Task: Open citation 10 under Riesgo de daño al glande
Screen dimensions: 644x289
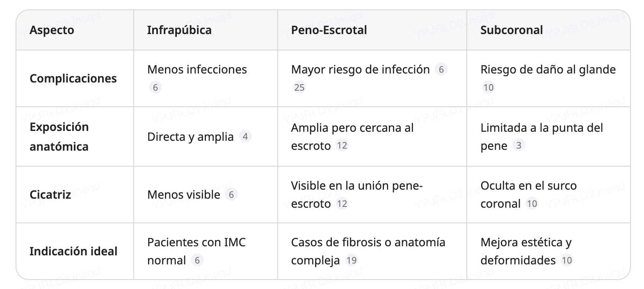Action: point(488,87)
